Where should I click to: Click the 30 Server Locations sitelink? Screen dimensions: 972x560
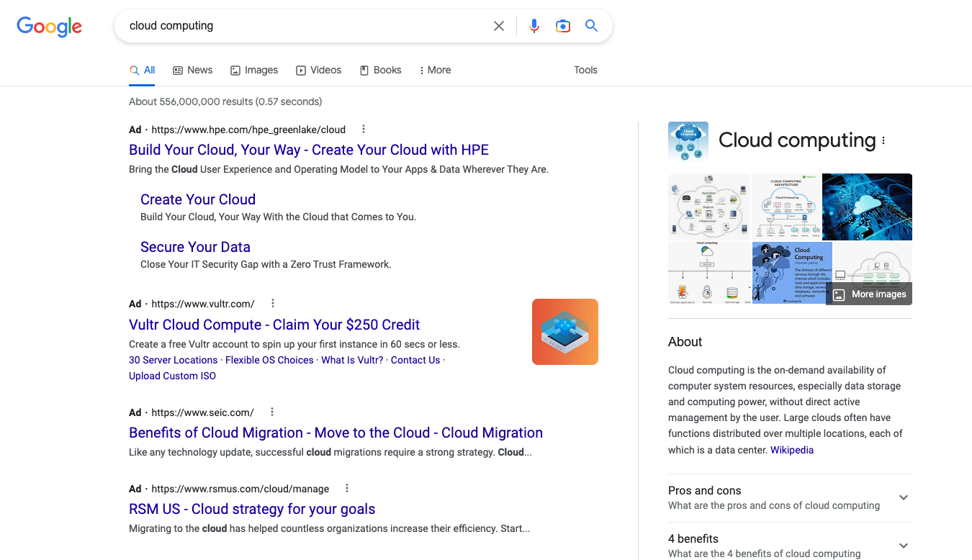[x=173, y=360]
